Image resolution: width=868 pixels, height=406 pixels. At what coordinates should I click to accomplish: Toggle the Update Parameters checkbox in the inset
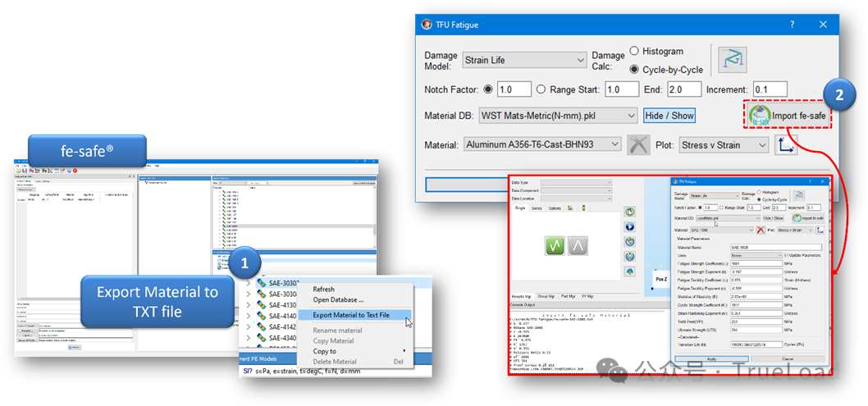787,256
